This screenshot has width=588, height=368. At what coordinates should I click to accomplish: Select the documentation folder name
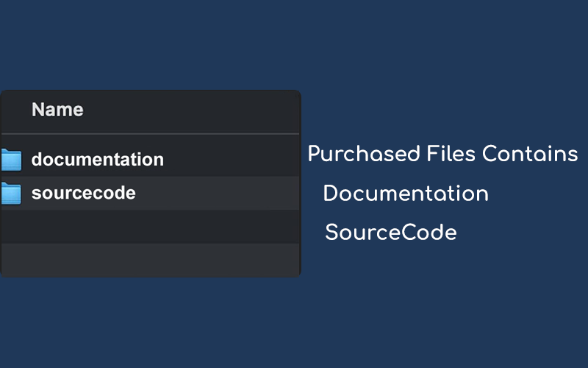[97, 159]
